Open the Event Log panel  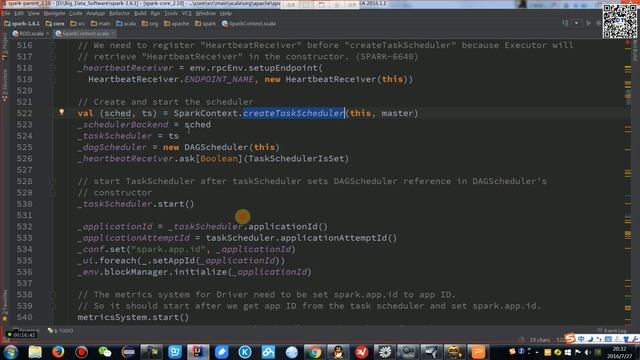click(611, 331)
